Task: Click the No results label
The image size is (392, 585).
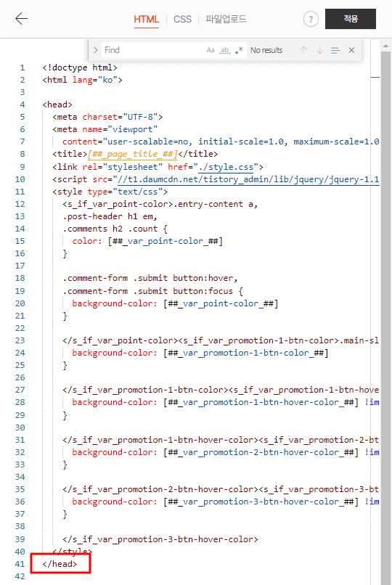Action: [x=266, y=50]
